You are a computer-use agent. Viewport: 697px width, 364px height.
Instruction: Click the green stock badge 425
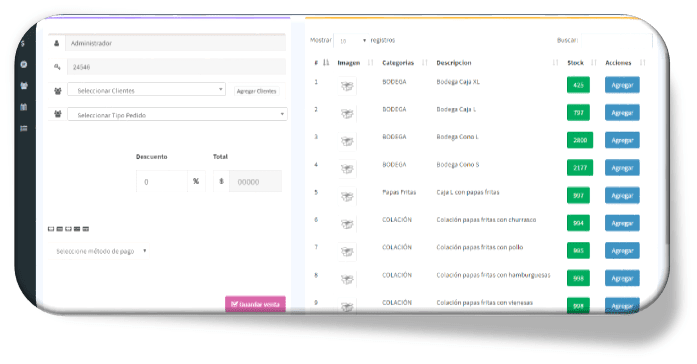pos(578,85)
